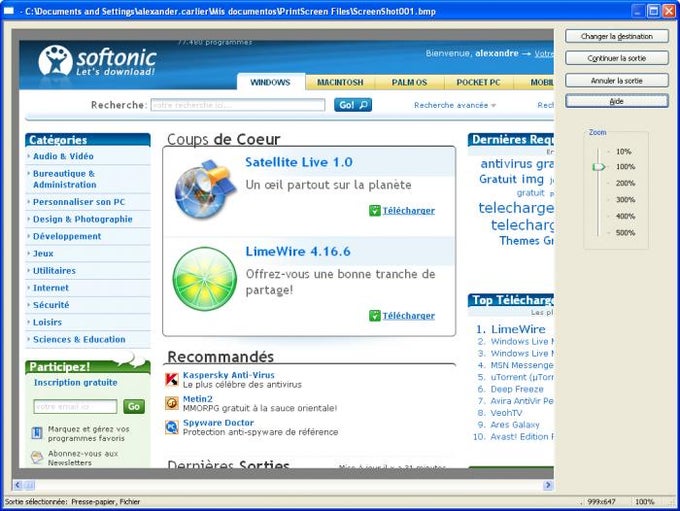Set zoom to the 200% label
680x511 pixels.
pos(625,183)
